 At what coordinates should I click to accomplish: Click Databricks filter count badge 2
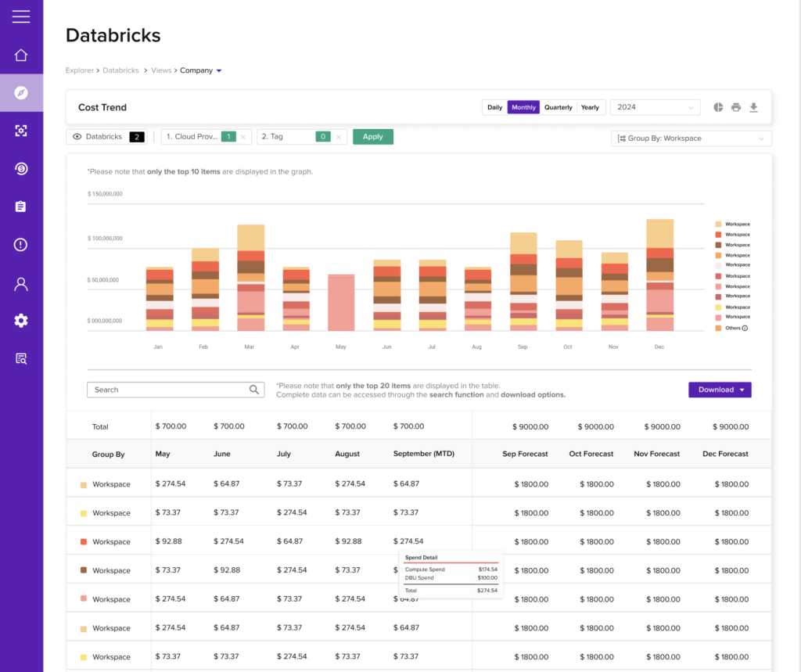[x=137, y=136]
